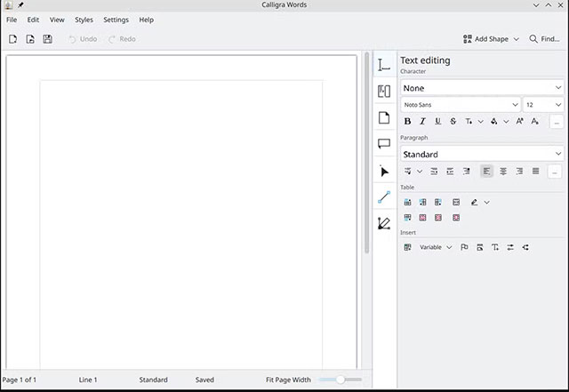Image resolution: width=569 pixels, height=392 pixels.
Task: Click the Open document toolbar icon
Action: pos(30,39)
